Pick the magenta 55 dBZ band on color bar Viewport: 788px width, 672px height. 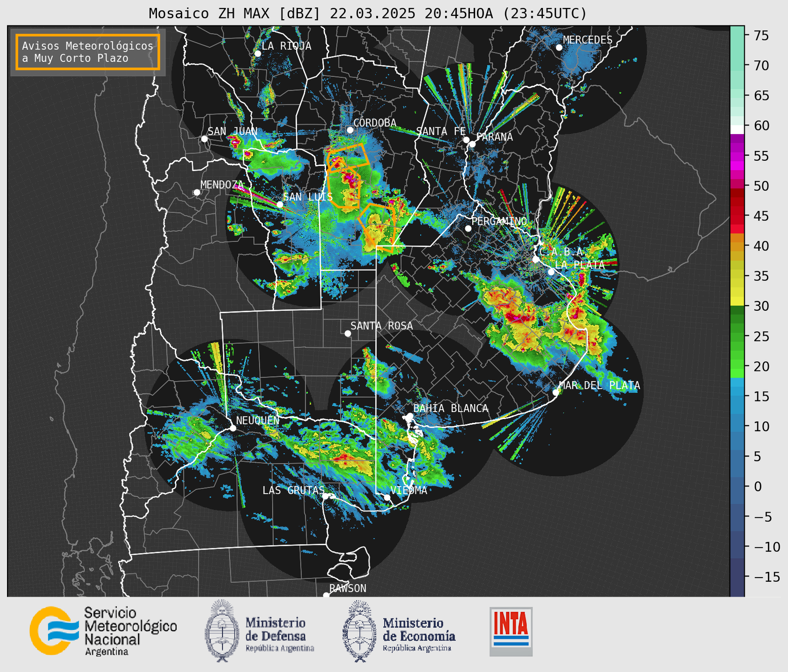click(737, 156)
